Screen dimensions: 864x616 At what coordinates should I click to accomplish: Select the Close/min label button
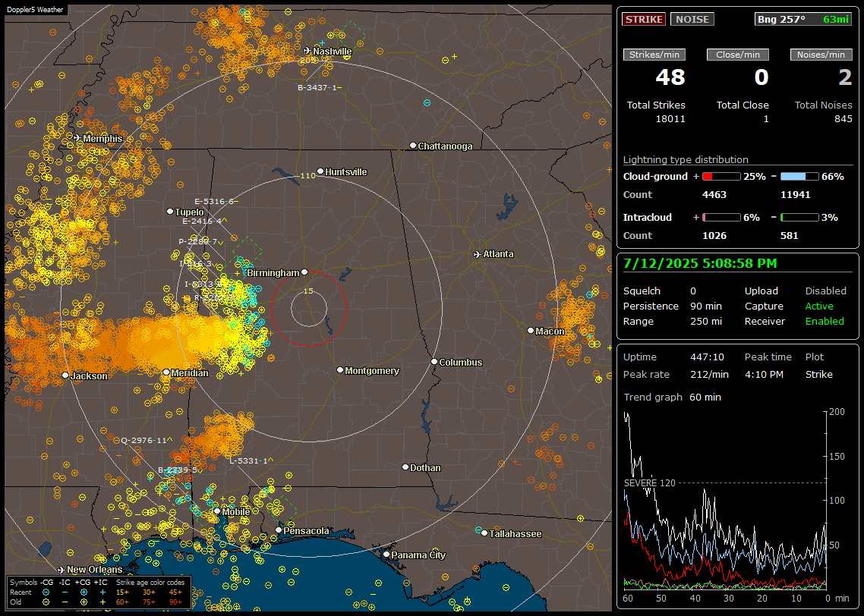(738, 55)
